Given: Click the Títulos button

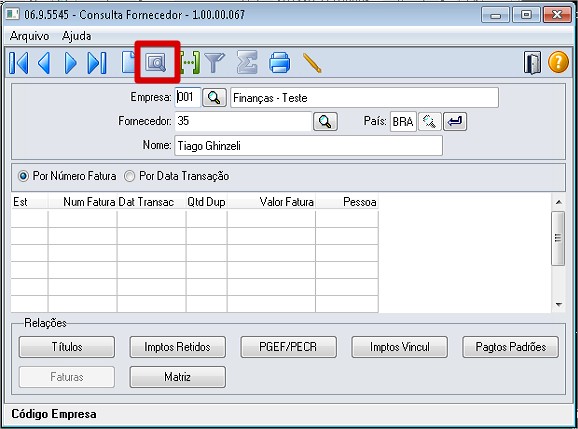Looking at the screenshot, I should pos(67,347).
